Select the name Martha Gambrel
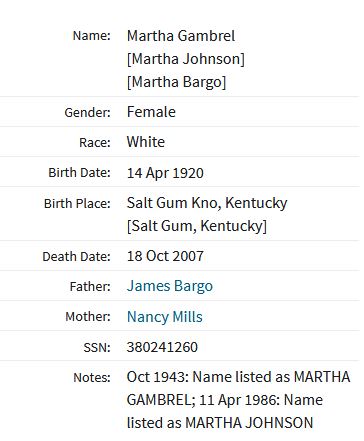This screenshot has width=364, height=441. (181, 36)
